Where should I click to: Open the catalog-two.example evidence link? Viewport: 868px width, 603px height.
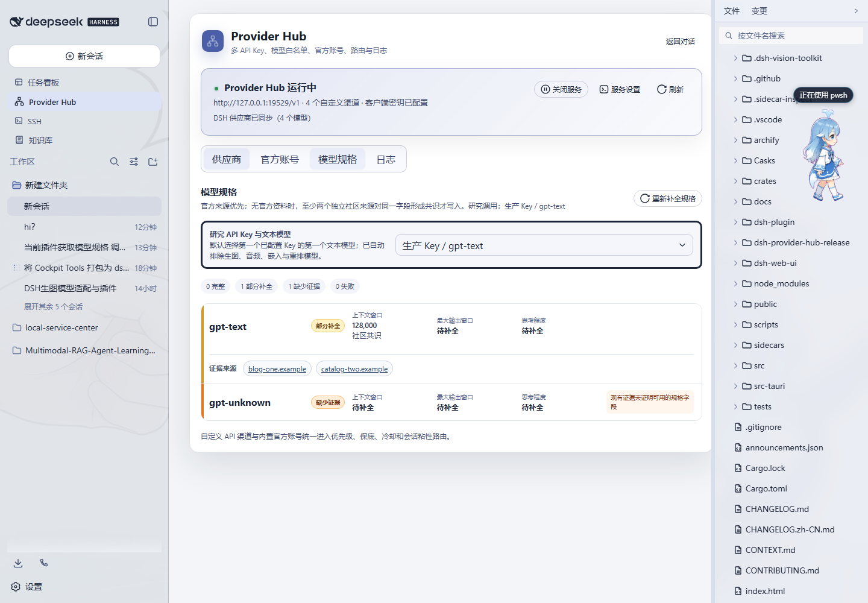(x=354, y=369)
